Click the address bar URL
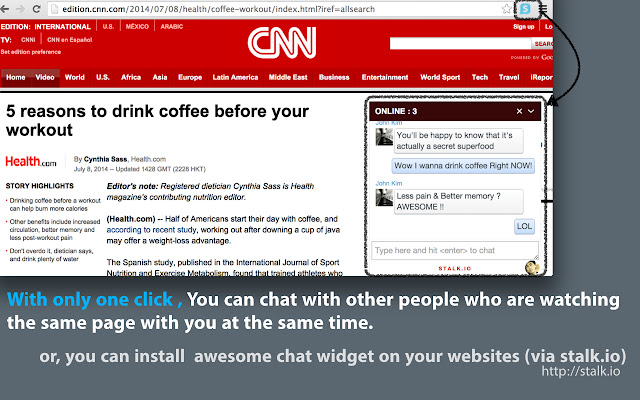This screenshot has height=400, width=640. pos(218,9)
